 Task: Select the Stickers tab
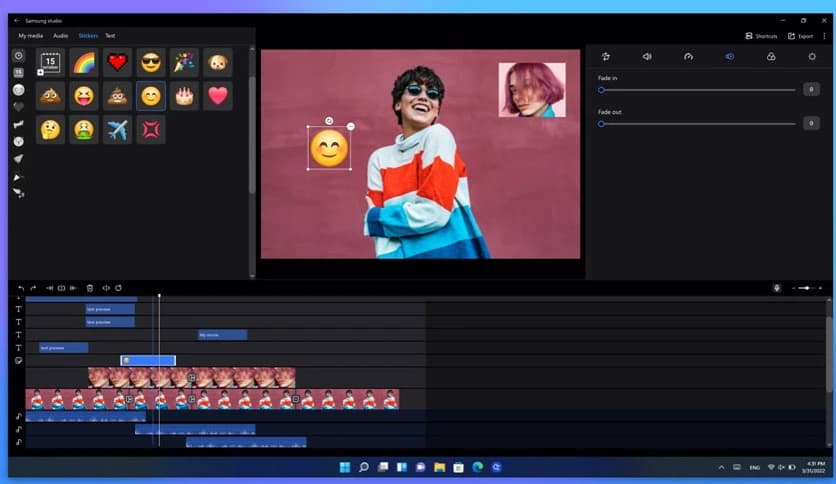(88, 36)
